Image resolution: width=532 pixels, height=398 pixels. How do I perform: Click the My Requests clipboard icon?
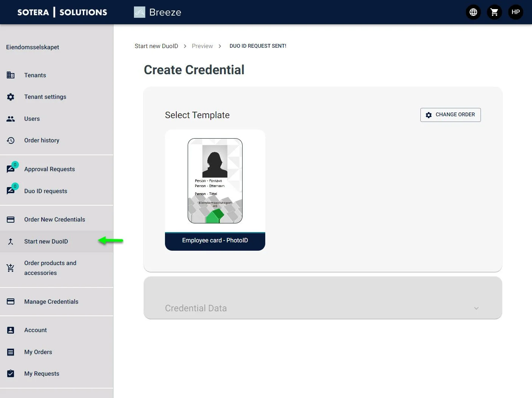pos(11,373)
